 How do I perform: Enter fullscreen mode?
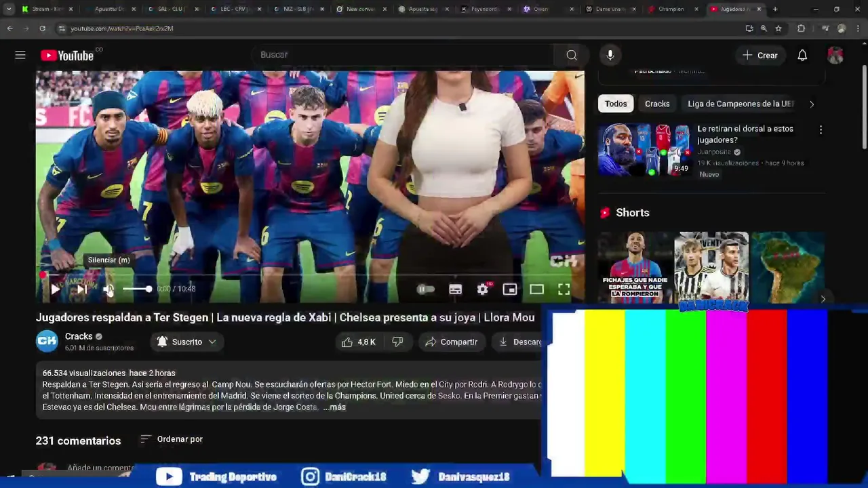coord(564,289)
